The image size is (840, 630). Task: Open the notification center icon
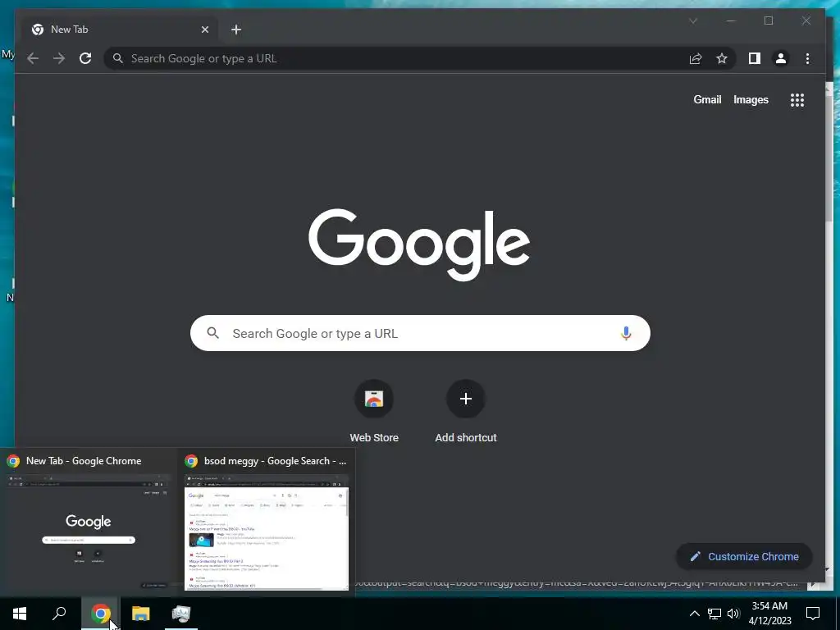[x=813, y=614]
